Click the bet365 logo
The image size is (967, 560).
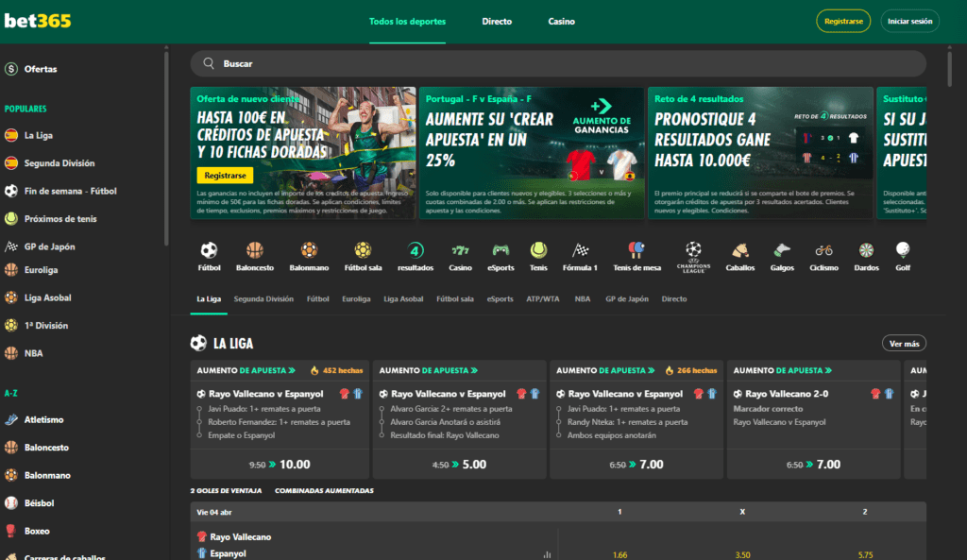coord(38,21)
